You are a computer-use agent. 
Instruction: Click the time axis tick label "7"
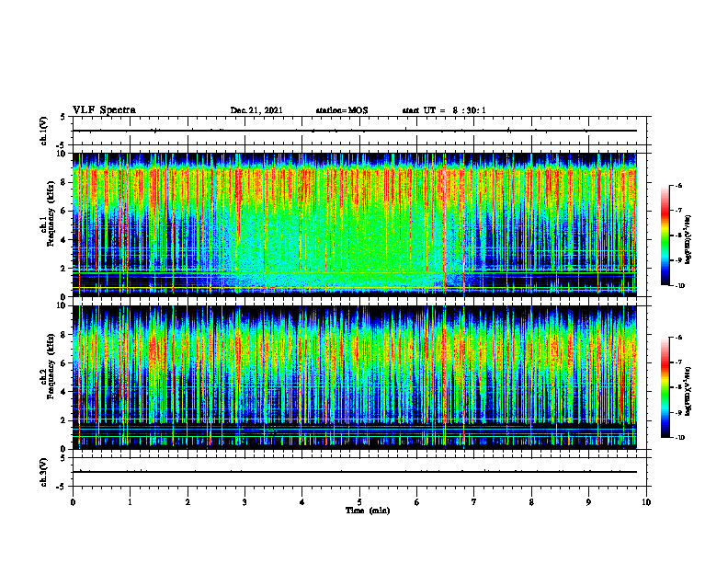pos(474,502)
